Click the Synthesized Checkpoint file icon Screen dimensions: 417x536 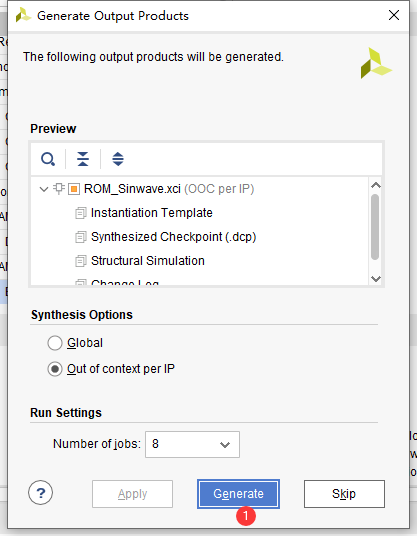click(x=81, y=237)
